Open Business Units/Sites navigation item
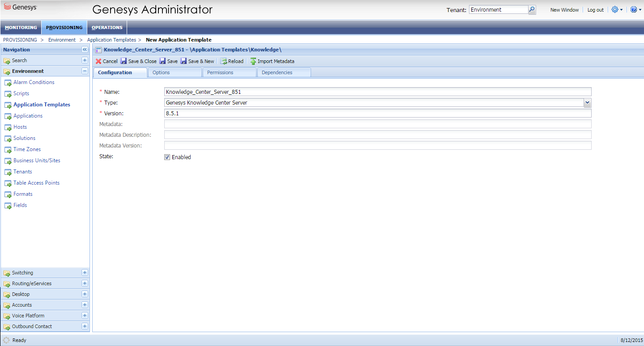644x346 pixels. coord(37,160)
